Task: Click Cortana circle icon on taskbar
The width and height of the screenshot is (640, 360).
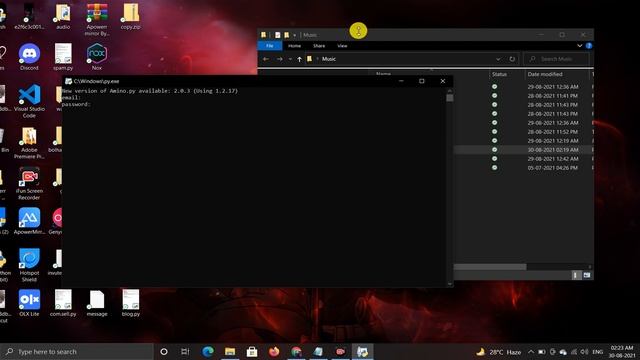Action: pos(164,351)
